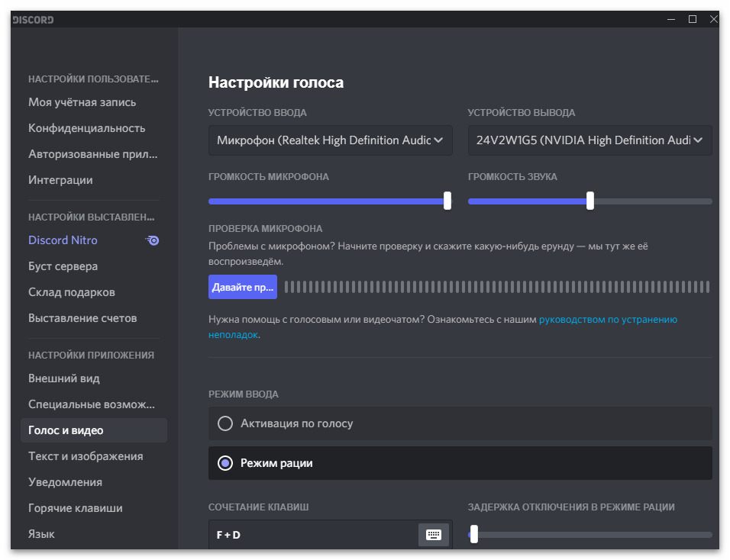Image resolution: width=730 pixels, height=560 pixels.
Task: Open Моя учётная запись settings
Action: click(x=82, y=102)
